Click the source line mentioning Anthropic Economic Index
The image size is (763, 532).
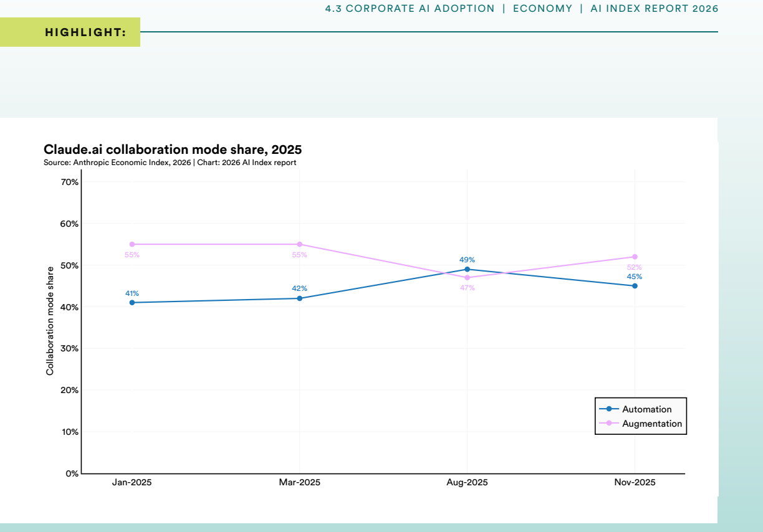(x=170, y=163)
